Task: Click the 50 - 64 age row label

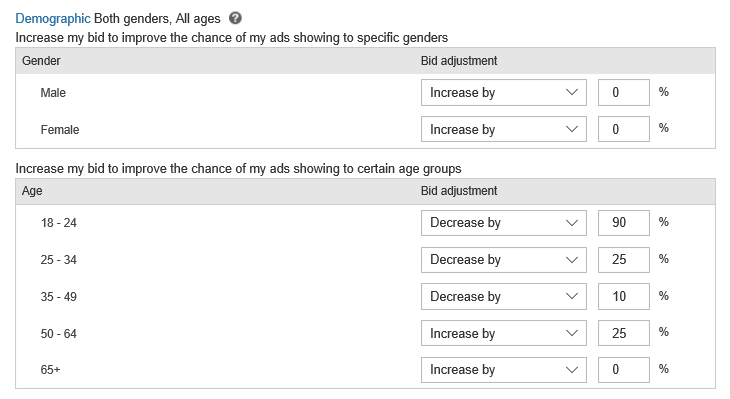Action: click(x=59, y=333)
